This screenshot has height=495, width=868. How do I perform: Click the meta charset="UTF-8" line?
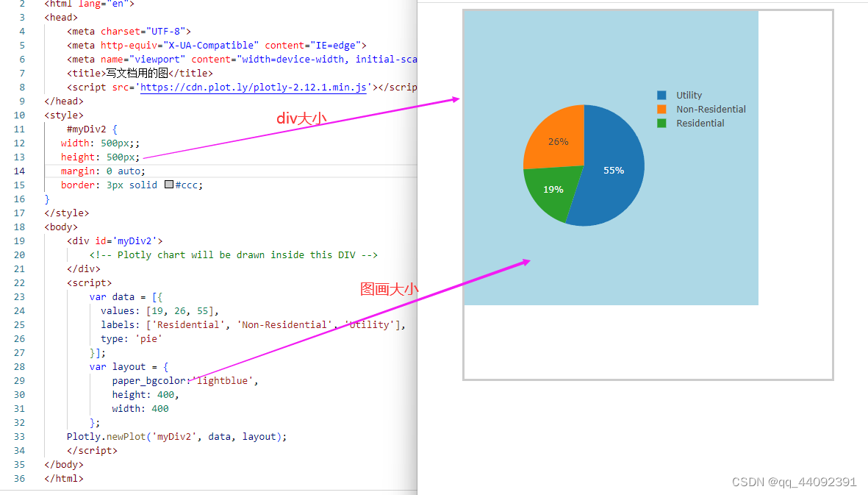129,31
